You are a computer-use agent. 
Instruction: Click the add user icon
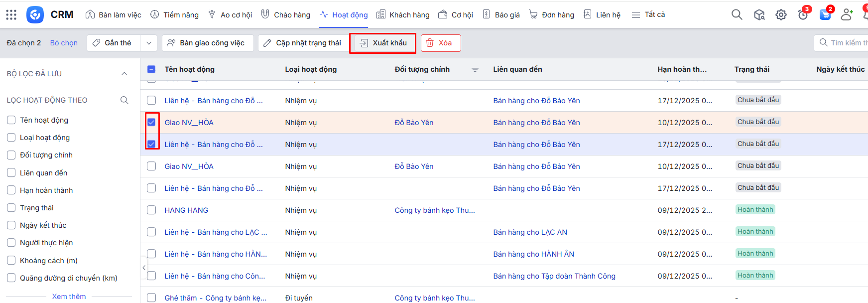846,15
